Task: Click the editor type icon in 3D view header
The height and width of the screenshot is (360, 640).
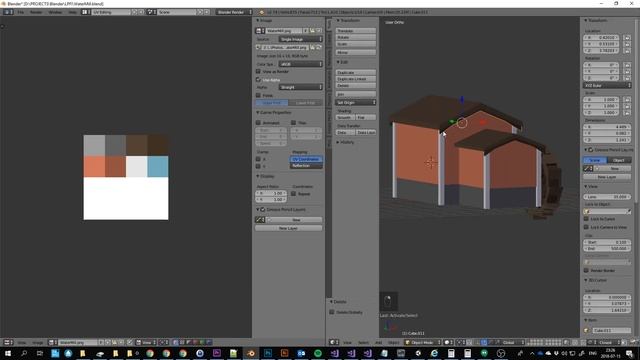Action: point(333,342)
